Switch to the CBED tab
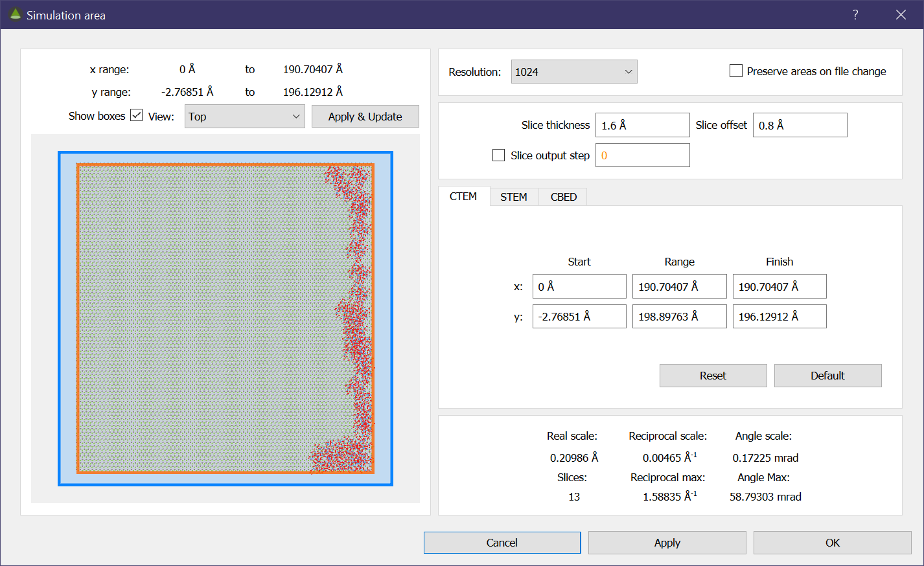The image size is (924, 566). [563, 197]
